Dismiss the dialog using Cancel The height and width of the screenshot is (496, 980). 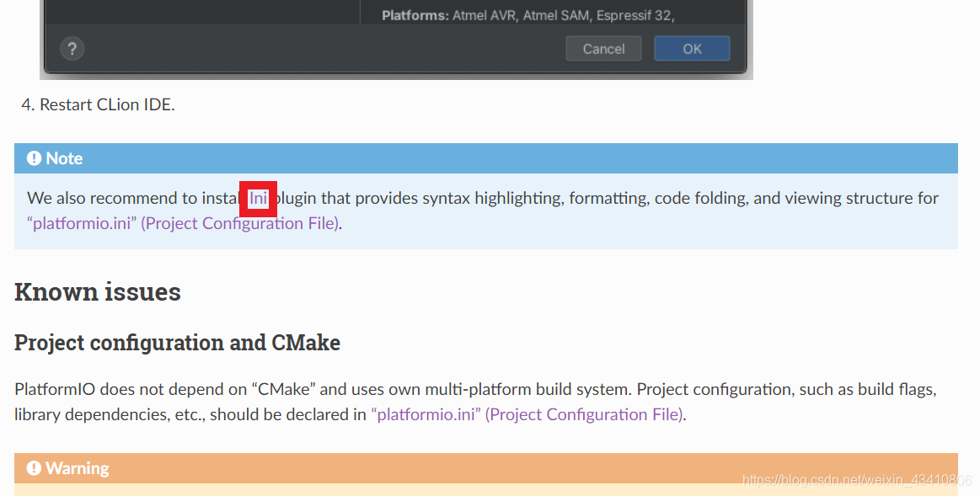[x=603, y=48]
